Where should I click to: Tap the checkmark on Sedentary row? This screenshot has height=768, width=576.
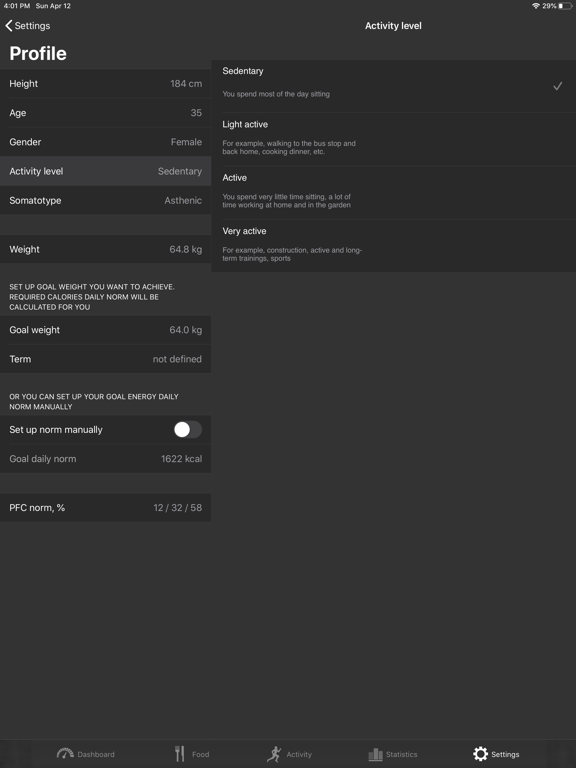(x=557, y=86)
